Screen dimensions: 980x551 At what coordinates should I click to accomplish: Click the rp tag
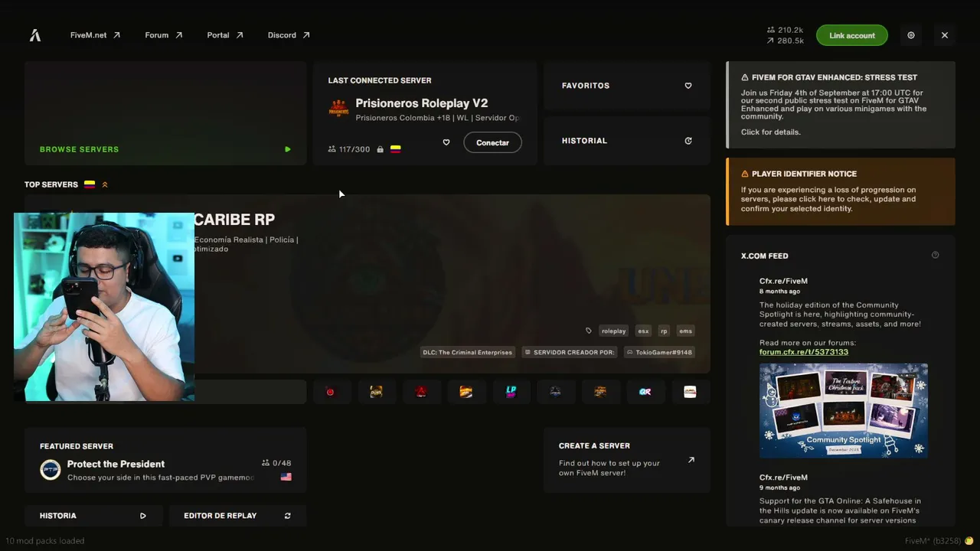(x=664, y=331)
